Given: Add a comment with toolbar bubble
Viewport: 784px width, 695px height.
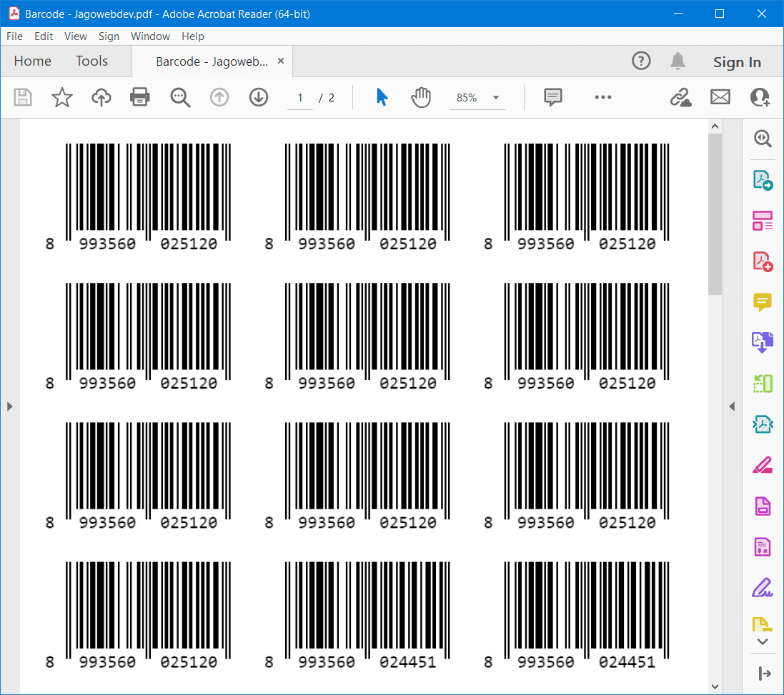Looking at the screenshot, I should (553, 97).
